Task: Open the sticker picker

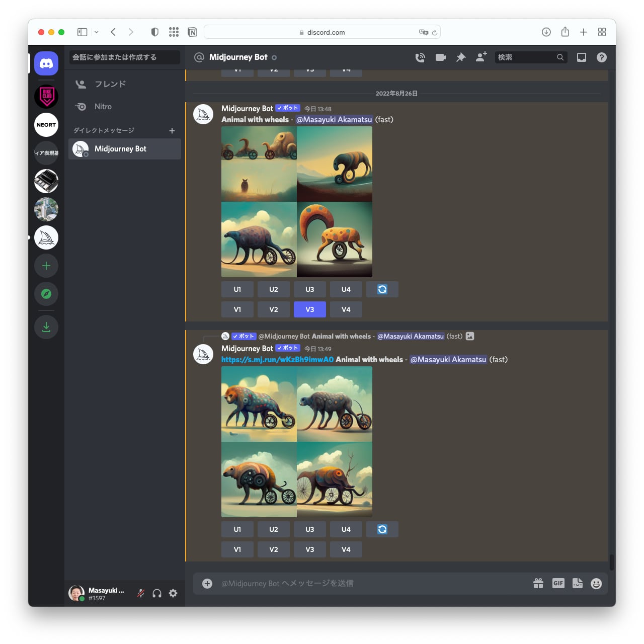Action: tap(577, 583)
